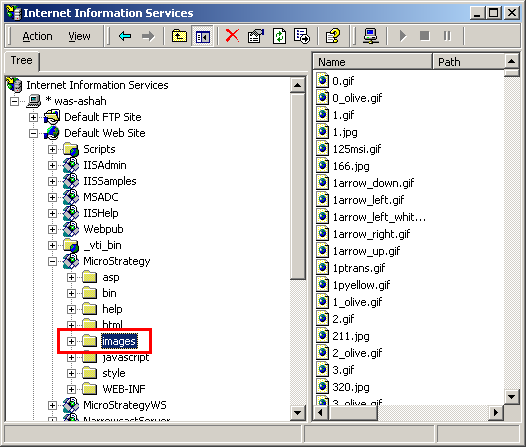Select the 1arrow_down.gif file

click(373, 183)
